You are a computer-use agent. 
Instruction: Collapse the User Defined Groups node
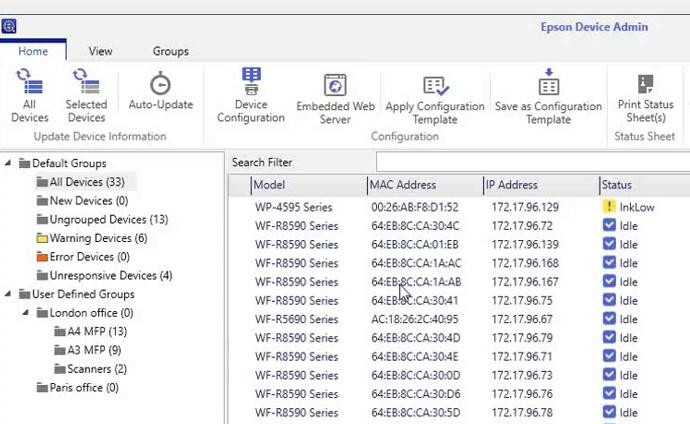coord(8,294)
